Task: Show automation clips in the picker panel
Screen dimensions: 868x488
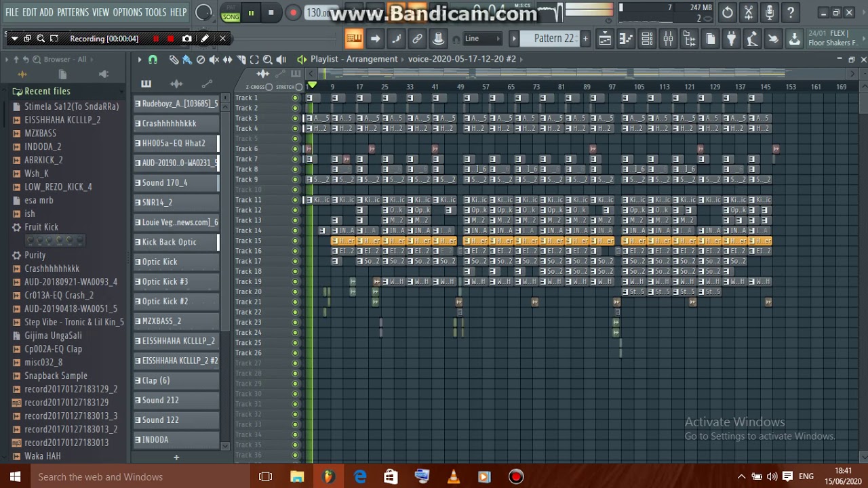Action: coord(207,84)
